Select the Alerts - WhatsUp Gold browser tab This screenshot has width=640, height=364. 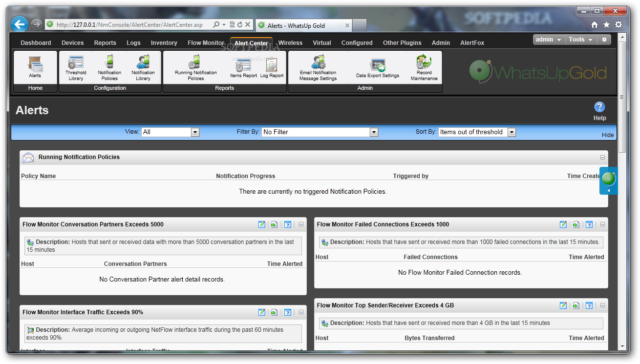(303, 25)
